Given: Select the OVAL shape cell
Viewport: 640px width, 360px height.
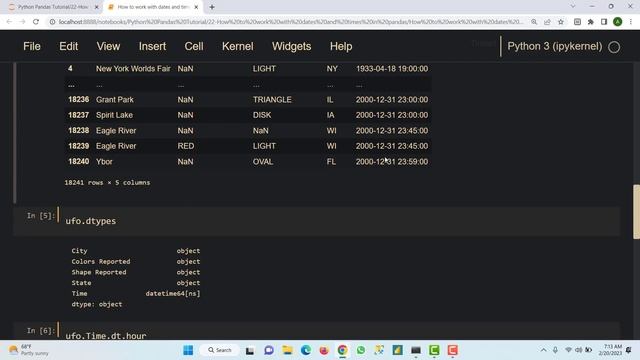Looking at the screenshot, I should click(263, 162).
